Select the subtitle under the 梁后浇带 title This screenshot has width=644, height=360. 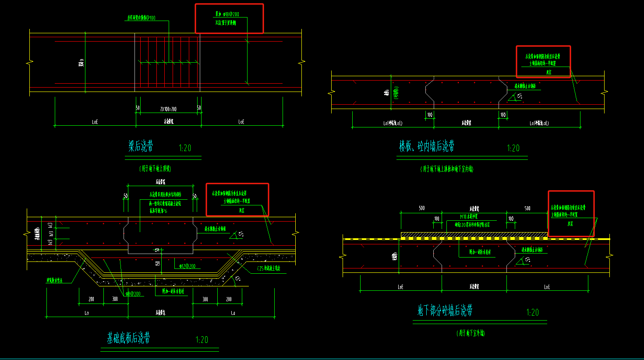[155, 169]
